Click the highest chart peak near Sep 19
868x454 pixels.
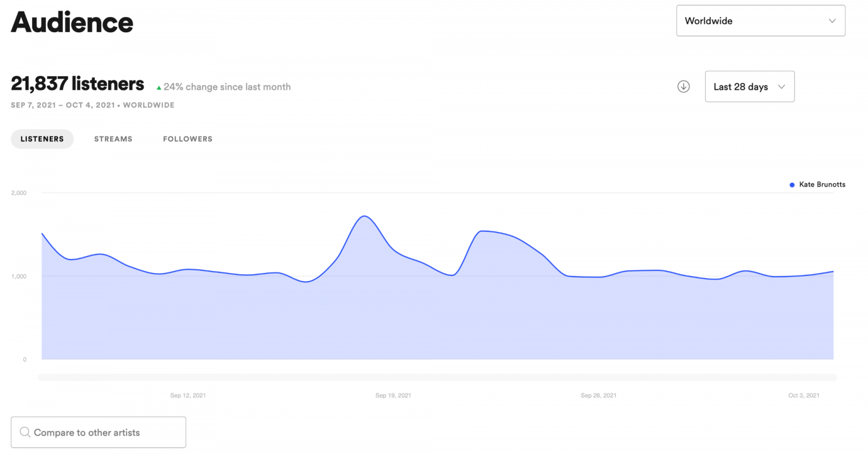coord(364,217)
